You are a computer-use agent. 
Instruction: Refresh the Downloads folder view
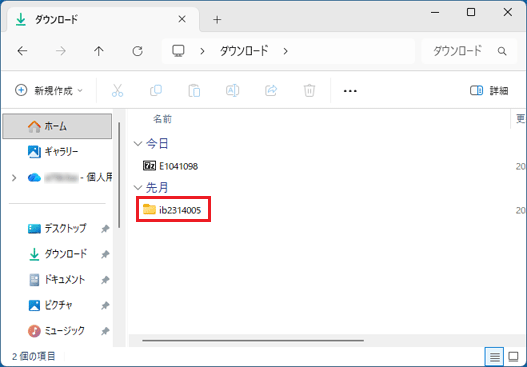click(x=137, y=51)
